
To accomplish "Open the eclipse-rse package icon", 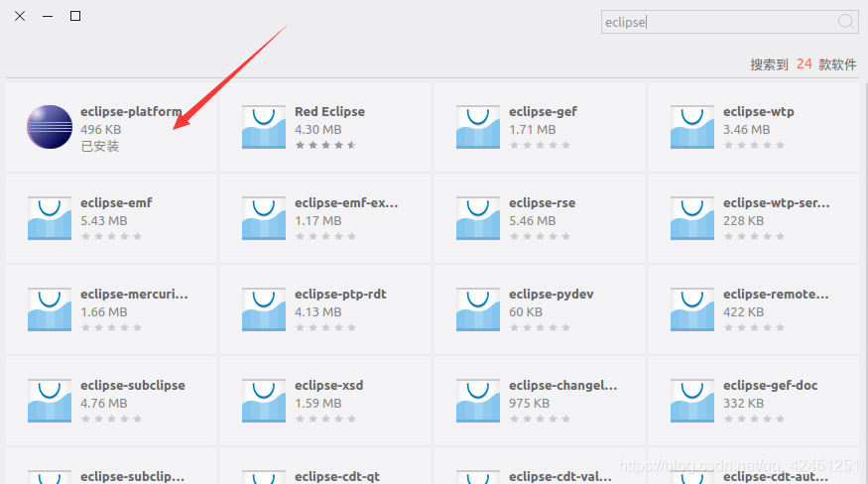I will click(x=478, y=218).
